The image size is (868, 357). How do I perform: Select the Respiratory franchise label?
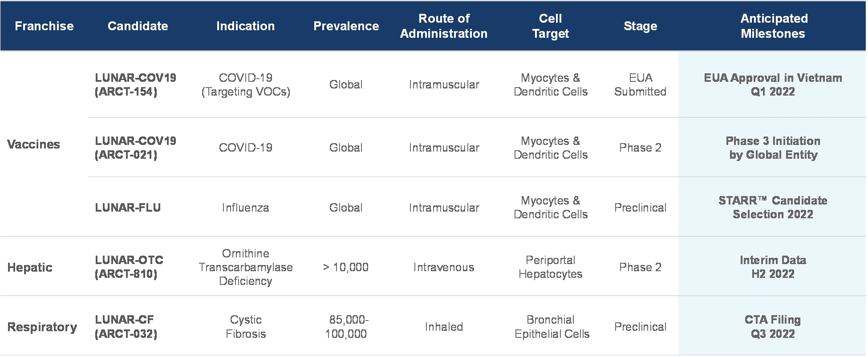pos(42,327)
